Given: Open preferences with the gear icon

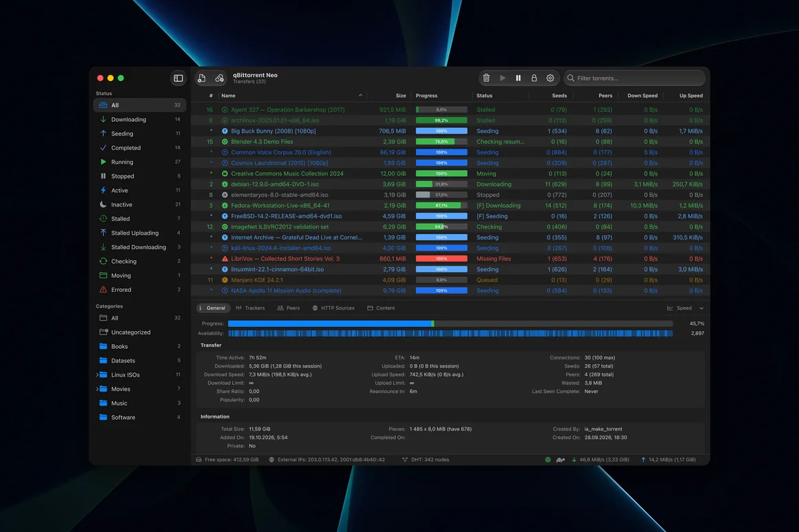Looking at the screenshot, I should tap(550, 78).
